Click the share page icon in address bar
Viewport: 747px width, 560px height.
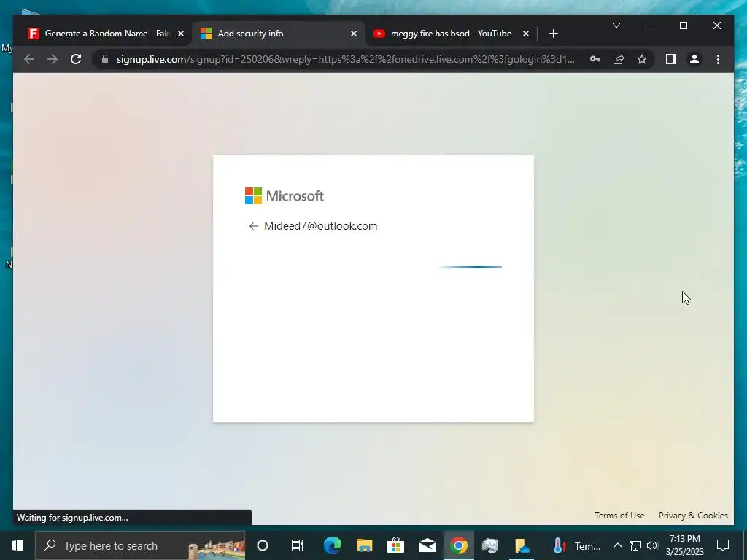pyautogui.click(x=619, y=59)
